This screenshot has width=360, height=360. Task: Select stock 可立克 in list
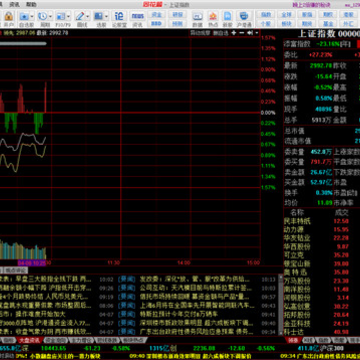tap(294, 255)
